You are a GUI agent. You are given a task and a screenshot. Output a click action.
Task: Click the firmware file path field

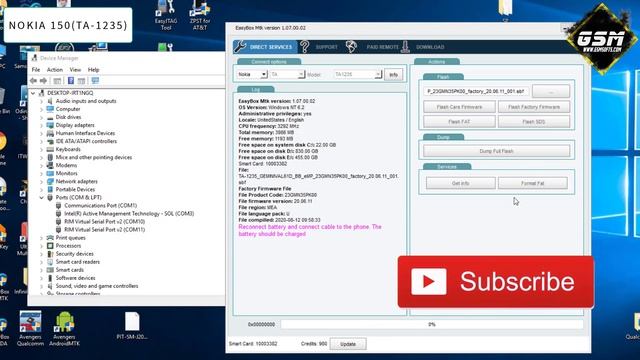pos(476,91)
